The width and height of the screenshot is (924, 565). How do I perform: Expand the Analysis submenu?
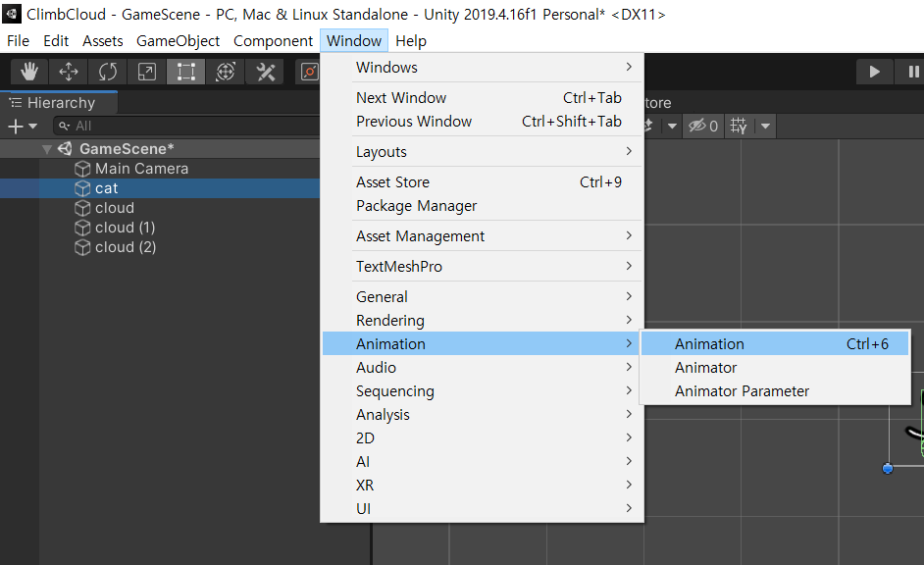pos(484,414)
